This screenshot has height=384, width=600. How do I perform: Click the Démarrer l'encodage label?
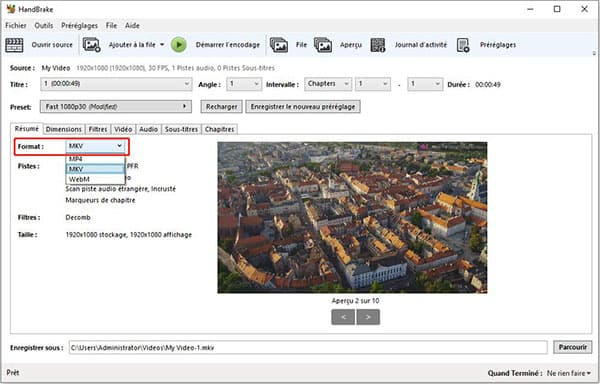tap(228, 45)
